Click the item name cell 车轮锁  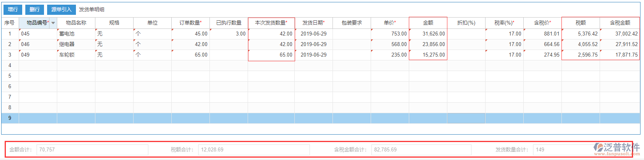pyautogui.click(x=76, y=55)
